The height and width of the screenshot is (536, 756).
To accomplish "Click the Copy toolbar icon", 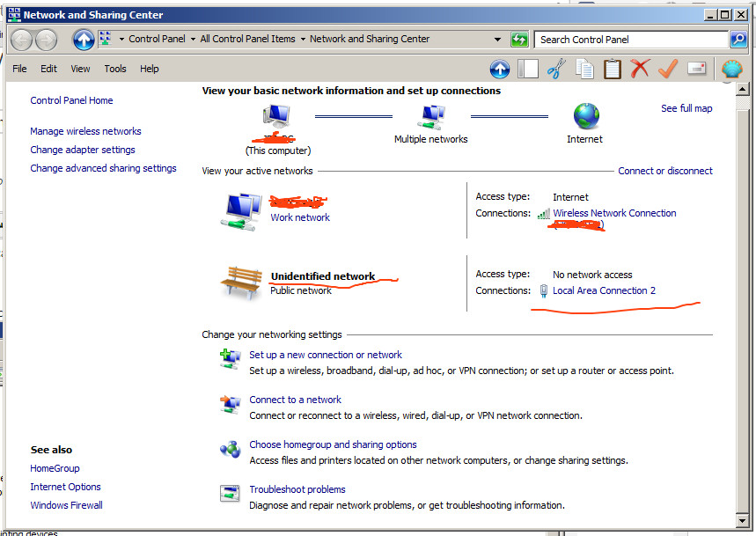I will tap(584, 69).
